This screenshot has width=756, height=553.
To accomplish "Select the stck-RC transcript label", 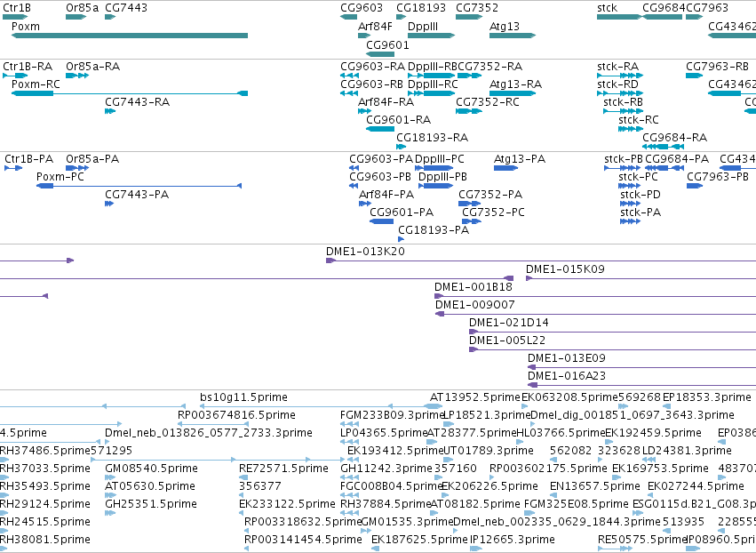I will (639, 120).
